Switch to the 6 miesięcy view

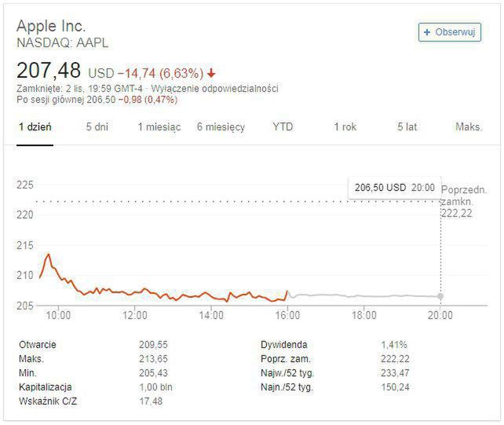click(x=221, y=126)
